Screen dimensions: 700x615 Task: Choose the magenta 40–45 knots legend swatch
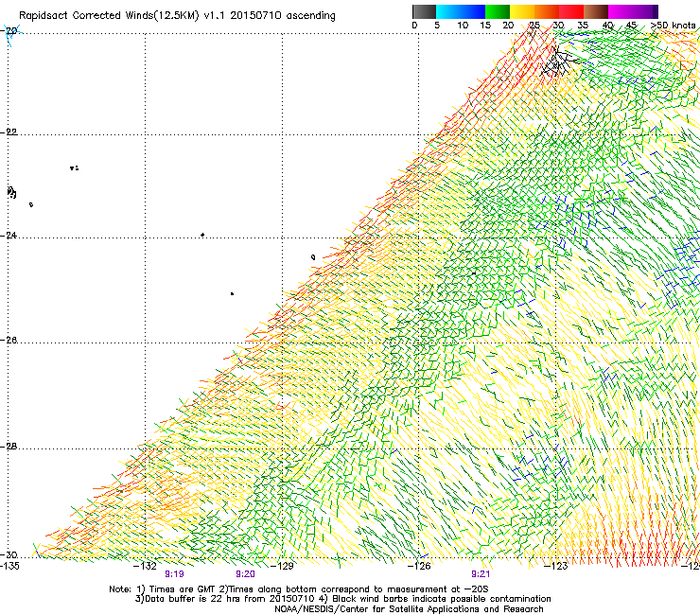[x=621, y=11]
